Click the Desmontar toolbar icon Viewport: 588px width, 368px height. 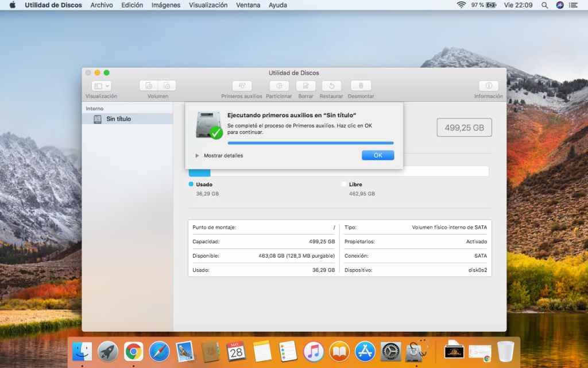click(x=361, y=86)
